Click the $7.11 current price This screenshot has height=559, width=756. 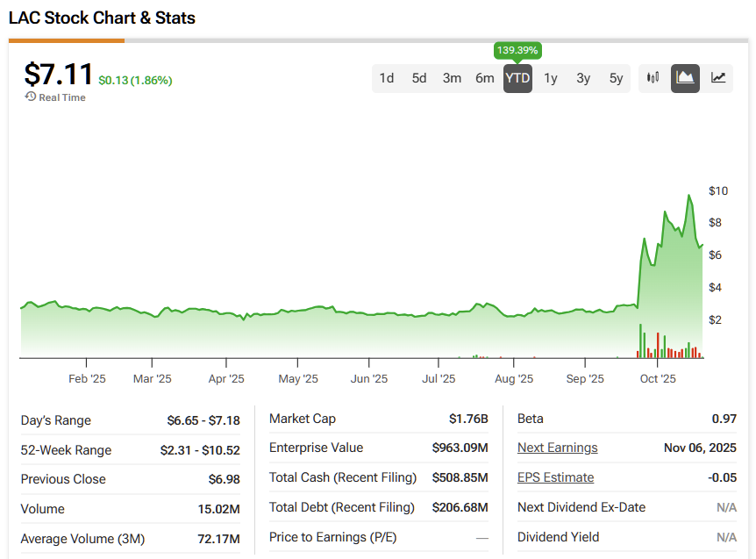click(x=58, y=75)
